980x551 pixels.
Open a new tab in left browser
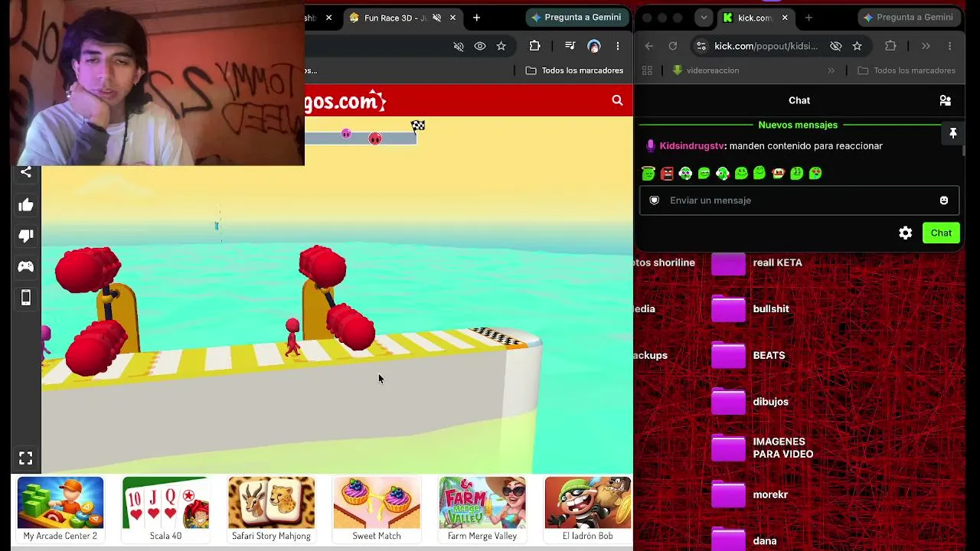476,18
